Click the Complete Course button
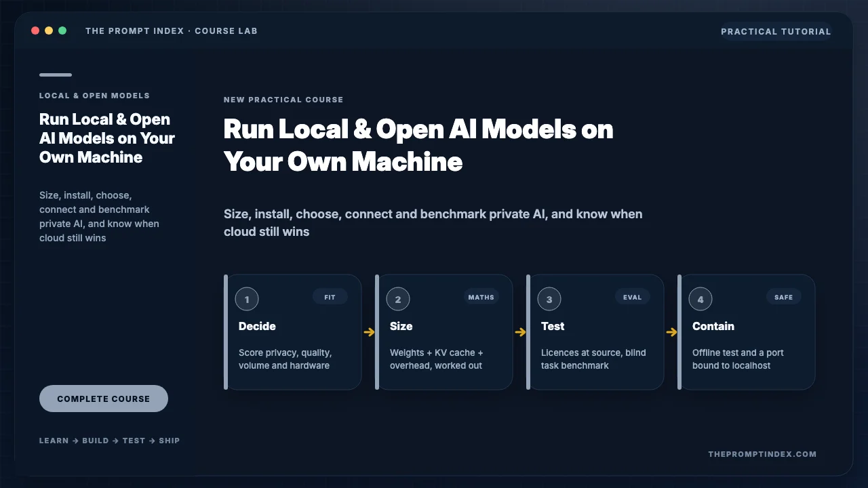Image resolution: width=868 pixels, height=488 pixels. coord(104,399)
